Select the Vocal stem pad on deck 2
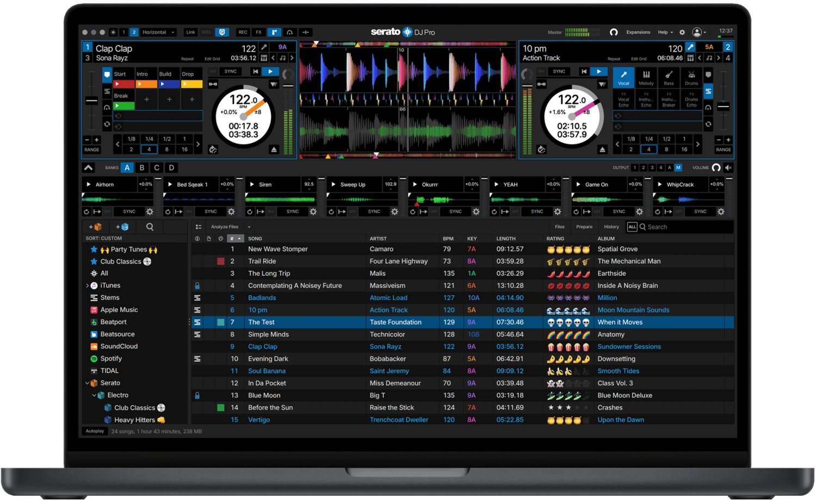 tap(623, 77)
